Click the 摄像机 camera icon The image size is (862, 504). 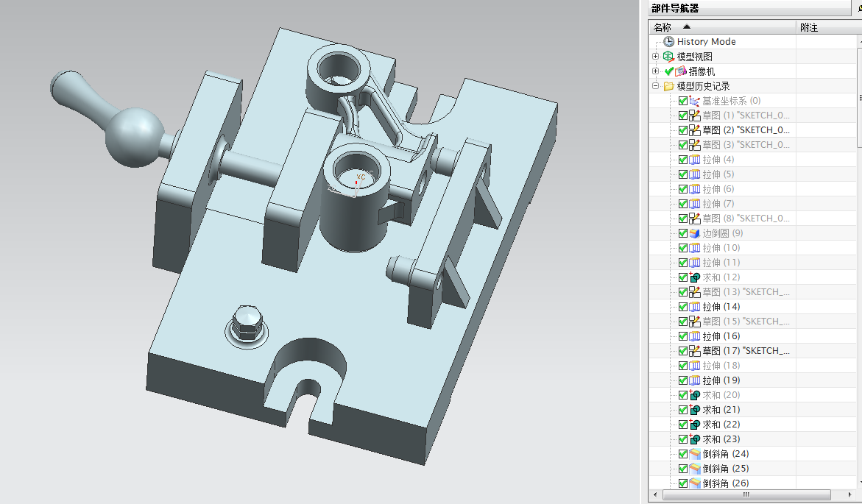[681, 71]
